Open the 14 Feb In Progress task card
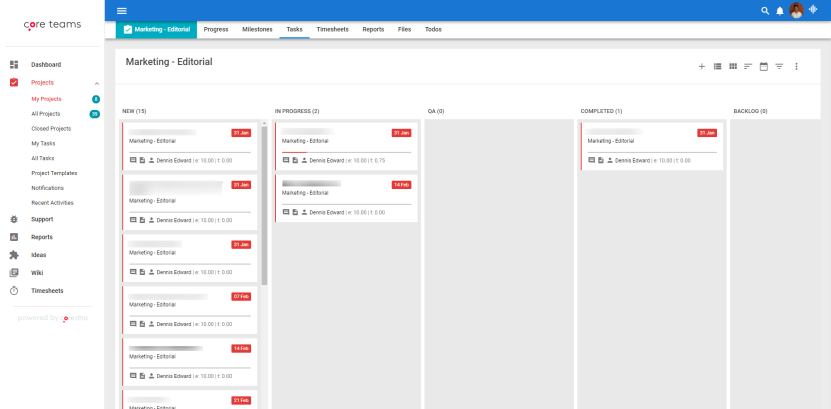Viewport: 831px width, 409px height. 346,199
